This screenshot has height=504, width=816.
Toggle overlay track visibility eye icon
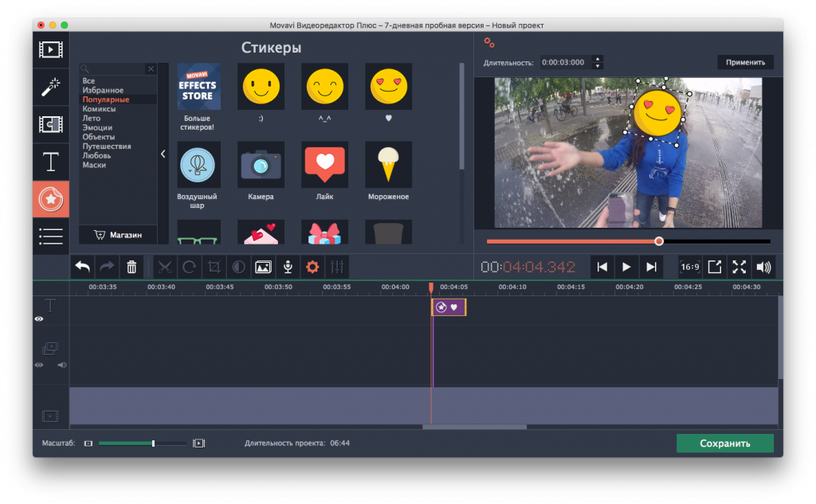pyautogui.click(x=39, y=365)
